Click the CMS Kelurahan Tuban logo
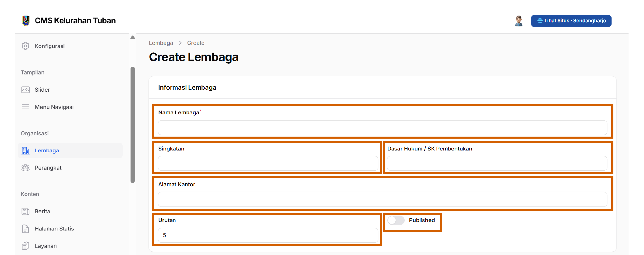This screenshot has width=644, height=255. [26, 21]
